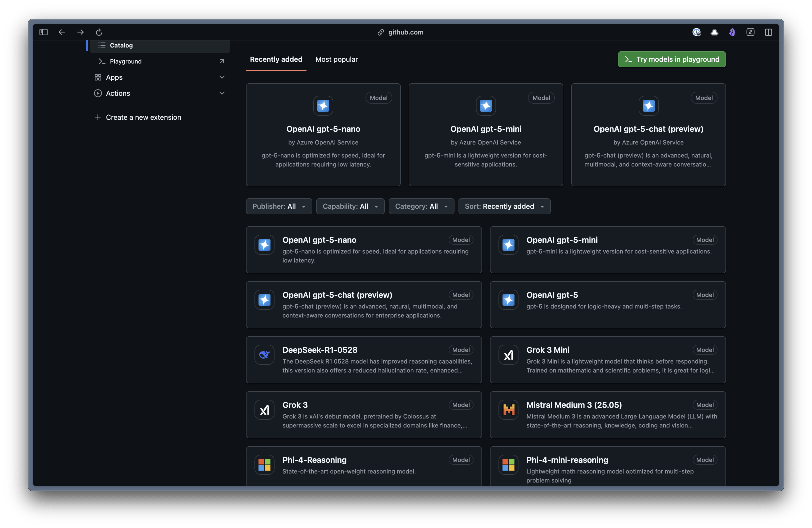Image resolution: width=812 pixels, height=528 pixels.
Task: Open the password manager extension icon
Action: click(696, 32)
